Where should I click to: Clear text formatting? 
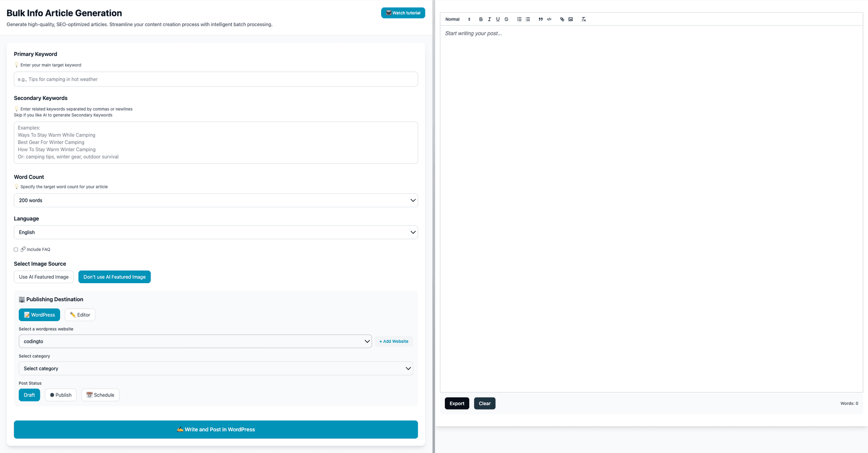(584, 19)
